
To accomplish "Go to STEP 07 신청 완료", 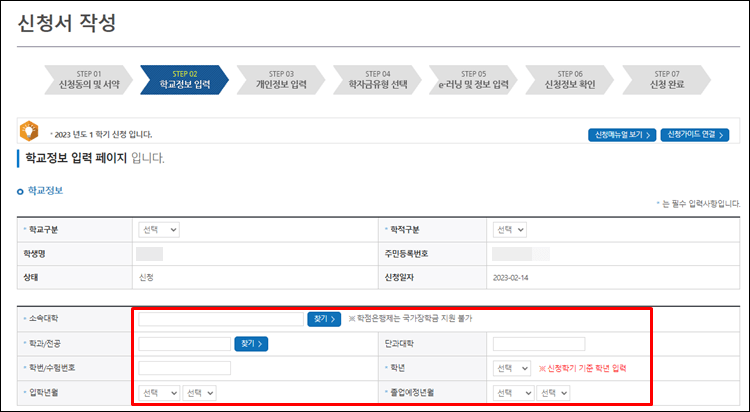I will pyautogui.click(x=667, y=80).
